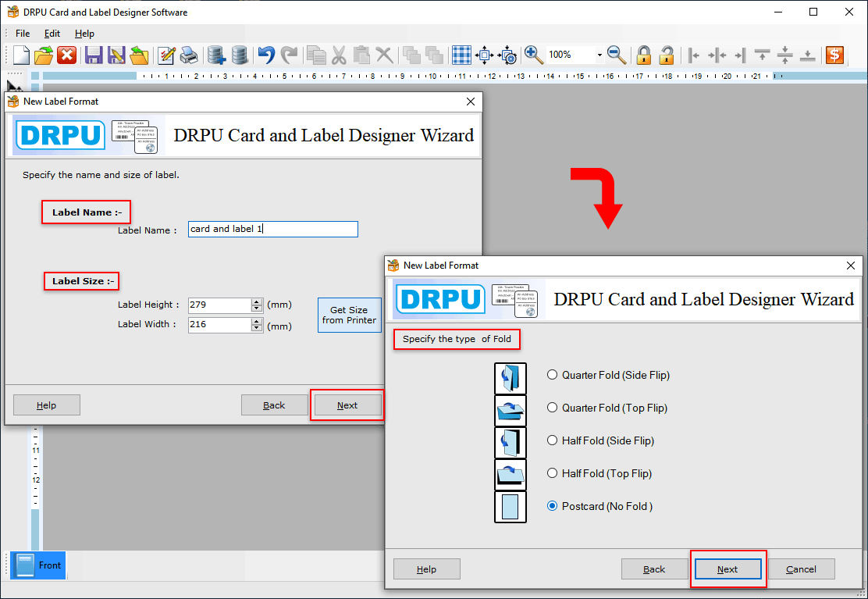Choose Half Fold (Top Flip) radio option
868x599 pixels.
tap(552, 472)
